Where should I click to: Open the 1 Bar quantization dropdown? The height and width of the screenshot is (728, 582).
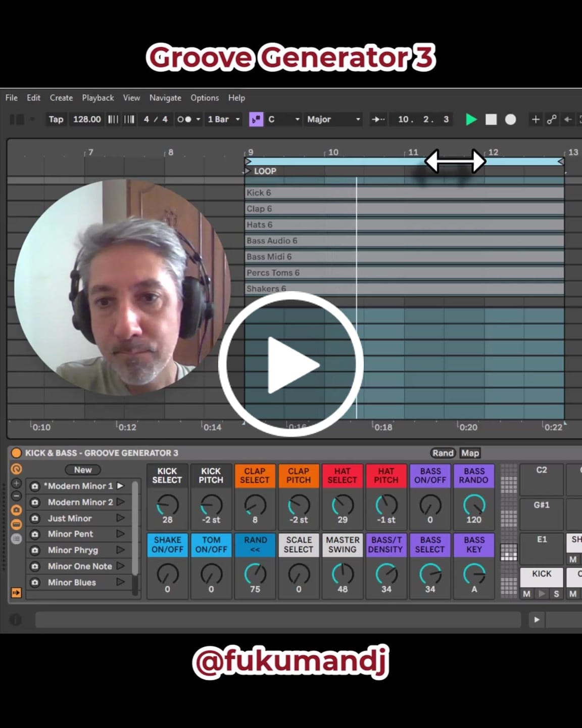point(223,119)
